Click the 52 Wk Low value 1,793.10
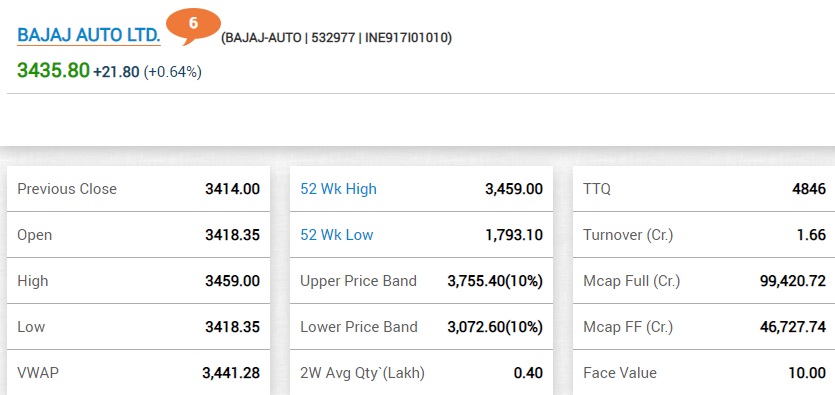This screenshot has height=395, width=835. [x=514, y=235]
